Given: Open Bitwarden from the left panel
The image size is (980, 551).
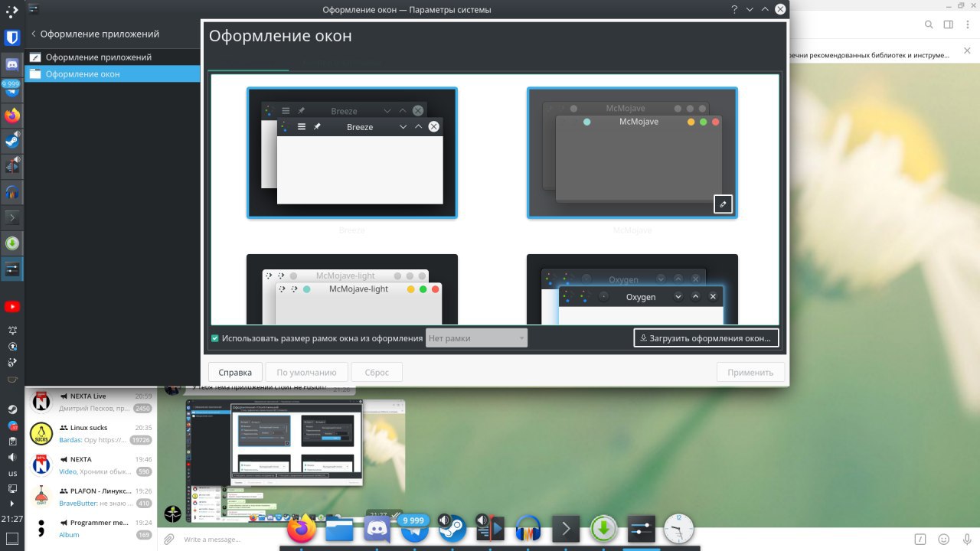Looking at the screenshot, I should point(12,37).
